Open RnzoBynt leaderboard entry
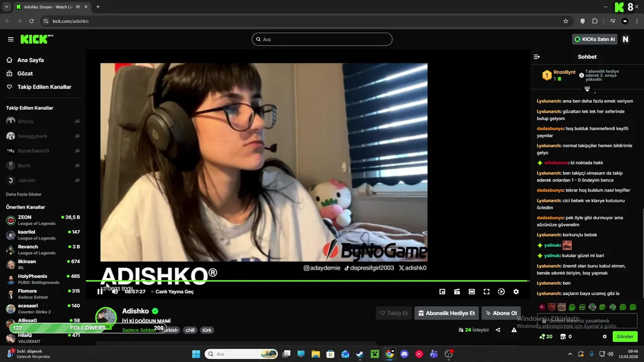Screen dimensions: 644x362 point(558,75)
